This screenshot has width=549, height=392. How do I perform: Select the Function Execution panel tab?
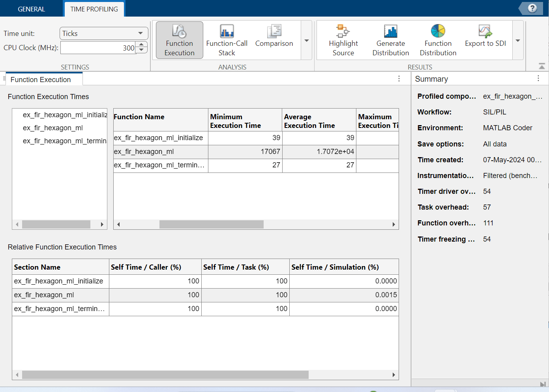(x=41, y=80)
